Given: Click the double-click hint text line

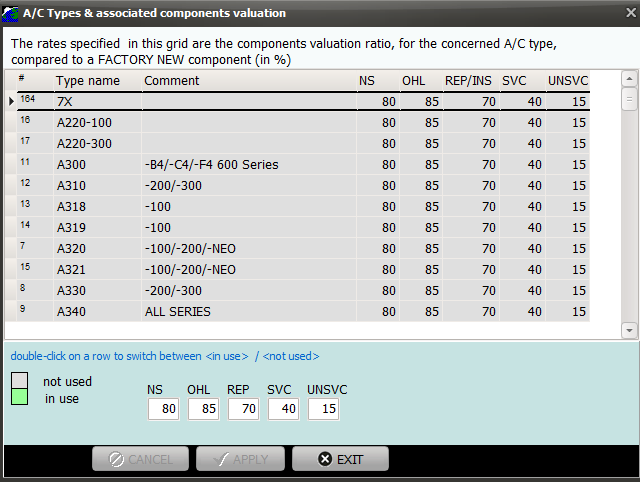Looking at the screenshot, I should click(x=165, y=356).
